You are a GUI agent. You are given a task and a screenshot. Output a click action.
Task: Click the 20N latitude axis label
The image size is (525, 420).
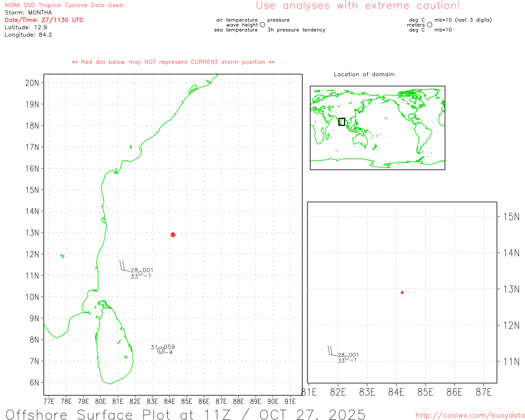32,83
